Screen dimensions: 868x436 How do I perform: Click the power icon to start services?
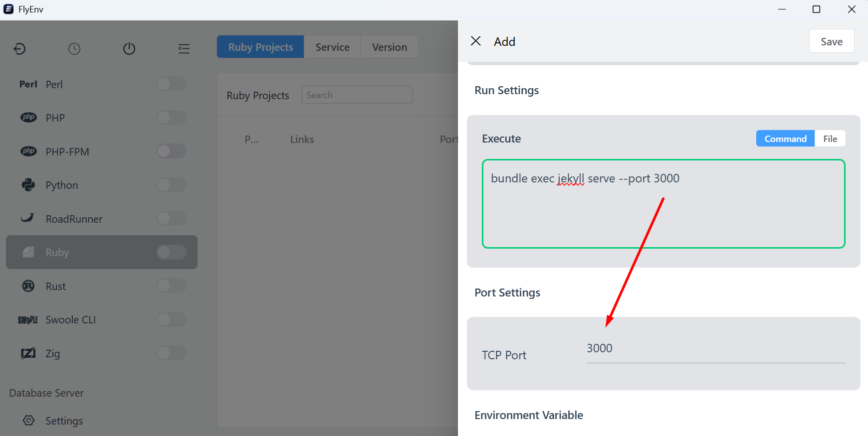129,48
